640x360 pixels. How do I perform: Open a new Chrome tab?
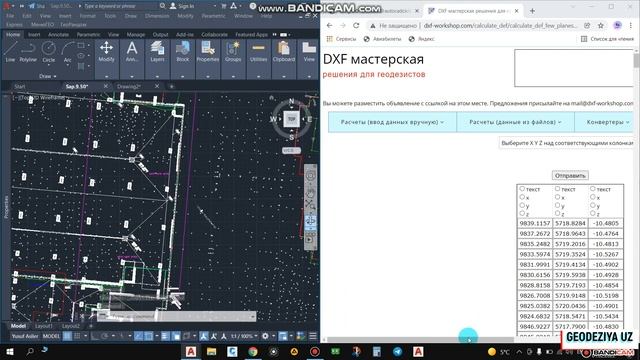tap(532, 11)
